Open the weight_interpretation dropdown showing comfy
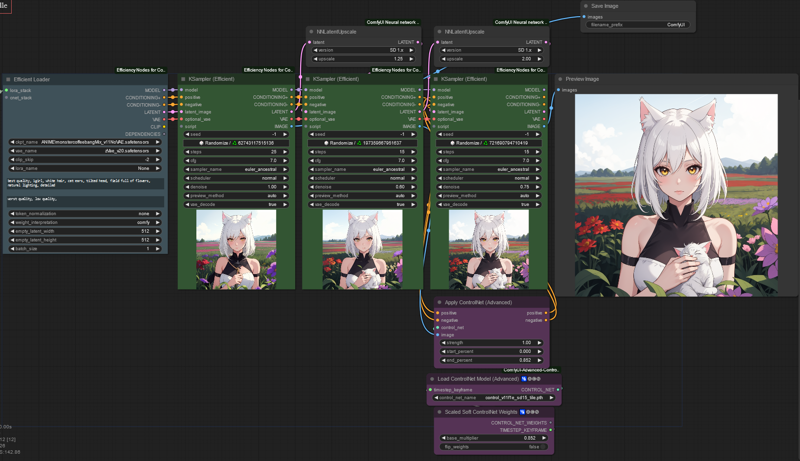 pos(85,222)
